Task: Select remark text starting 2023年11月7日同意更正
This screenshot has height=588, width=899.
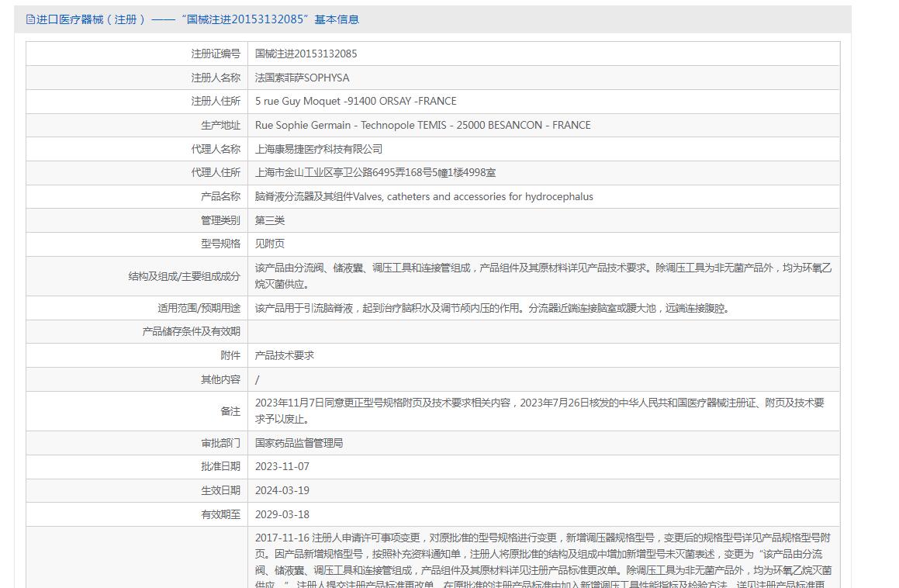Action: tap(540, 410)
